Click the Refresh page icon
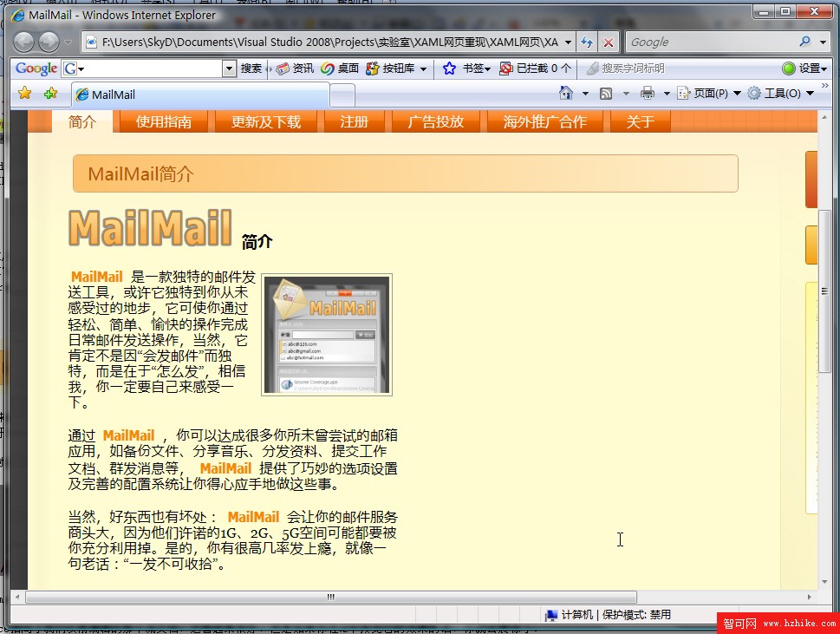This screenshot has width=840, height=634. (587, 42)
